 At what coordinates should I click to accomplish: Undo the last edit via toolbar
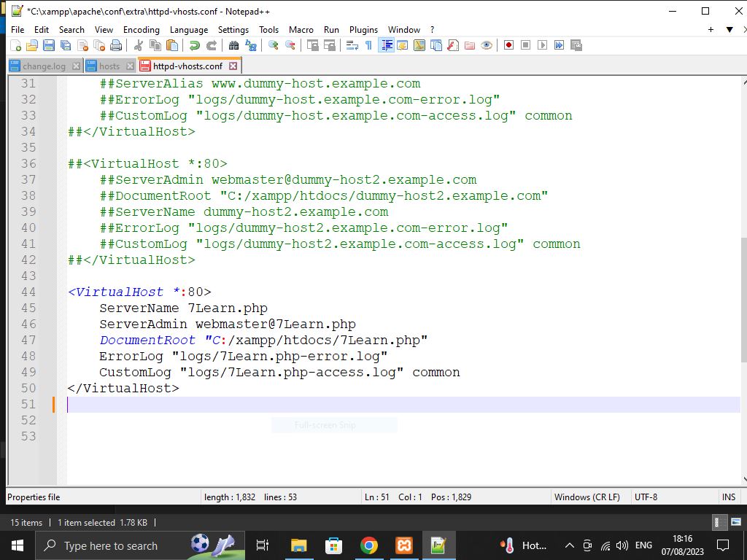coord(194,45)
